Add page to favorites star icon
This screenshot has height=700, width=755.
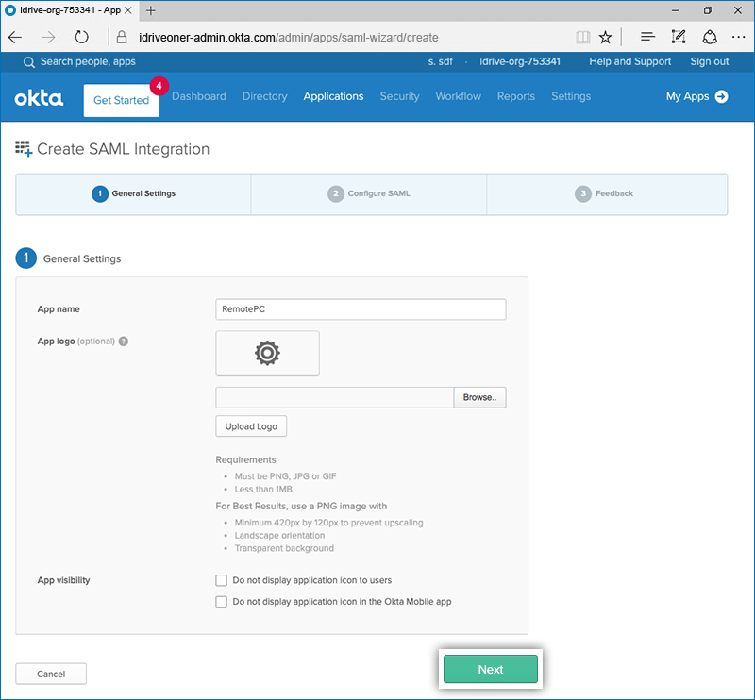pyautogui.click(x=605, y=37)
